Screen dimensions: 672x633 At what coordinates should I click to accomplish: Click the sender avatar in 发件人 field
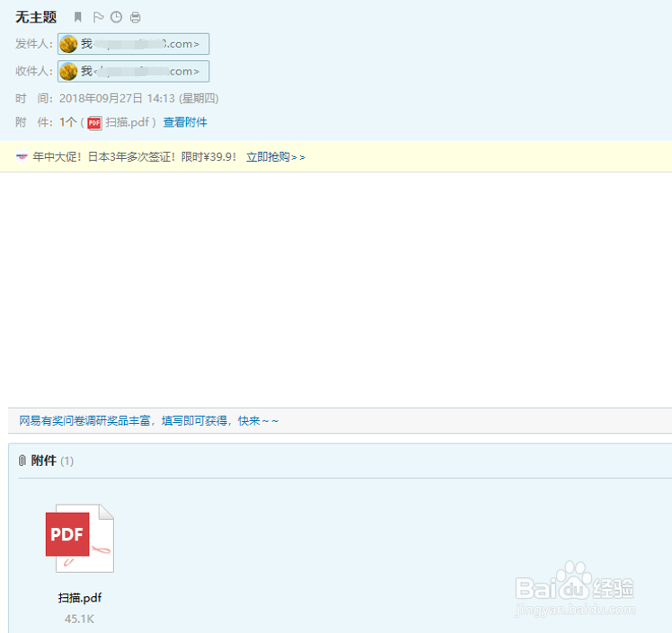click(68, 44)
